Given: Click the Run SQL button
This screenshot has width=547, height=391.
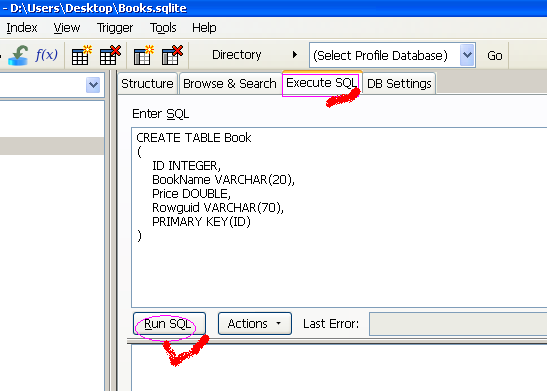Looking at the screenshot, I should point(169,324).
